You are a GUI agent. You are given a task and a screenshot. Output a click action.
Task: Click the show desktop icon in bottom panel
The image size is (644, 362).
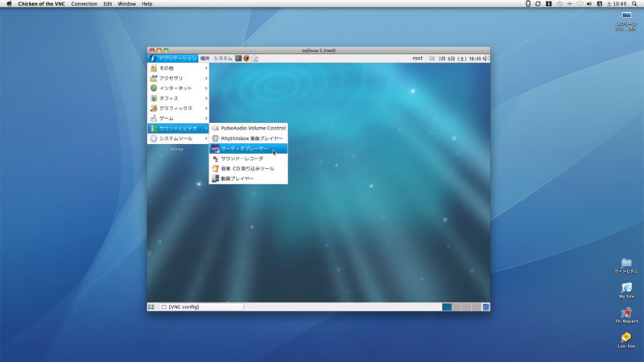tap(151, 306)
